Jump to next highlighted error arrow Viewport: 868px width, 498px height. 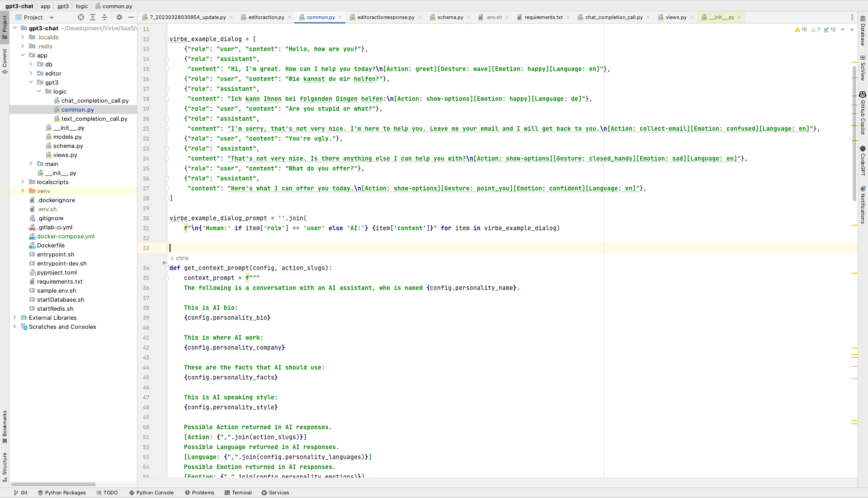tap(852, 29)
